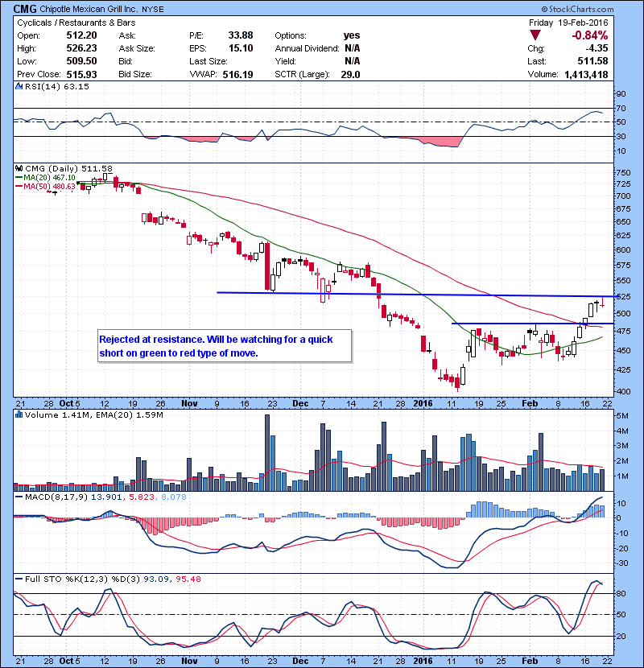The width and height of the screenshot is (644, 668).
Task: Click the Oct 5 label on bottom axis
Action: (69, 662)
